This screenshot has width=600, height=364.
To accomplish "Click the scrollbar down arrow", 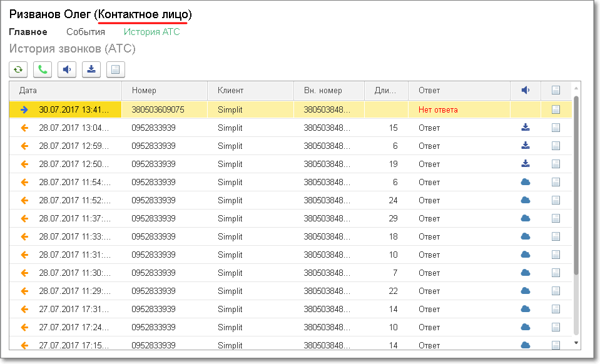I will click(x=576, y=343).
